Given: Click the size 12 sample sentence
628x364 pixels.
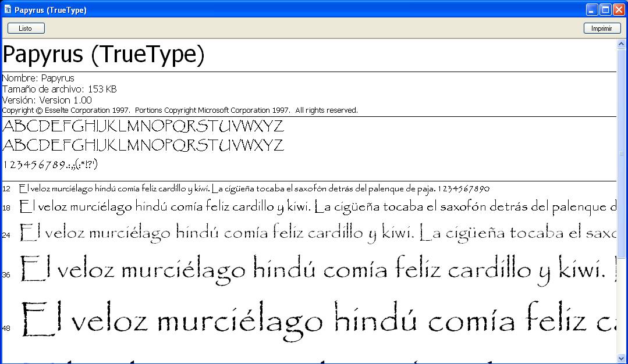Looking at the screenshot, I should pyautogui.click(x=254, y=188).
